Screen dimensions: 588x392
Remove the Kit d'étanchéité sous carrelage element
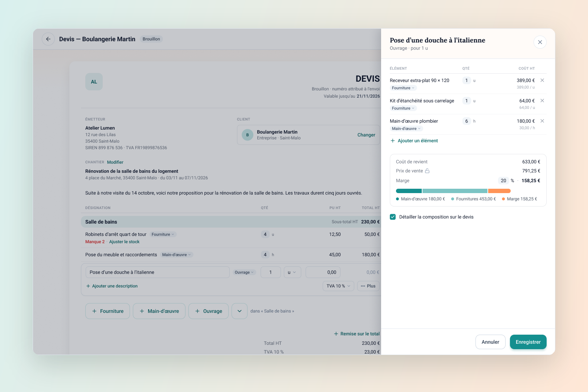(542, 101)
